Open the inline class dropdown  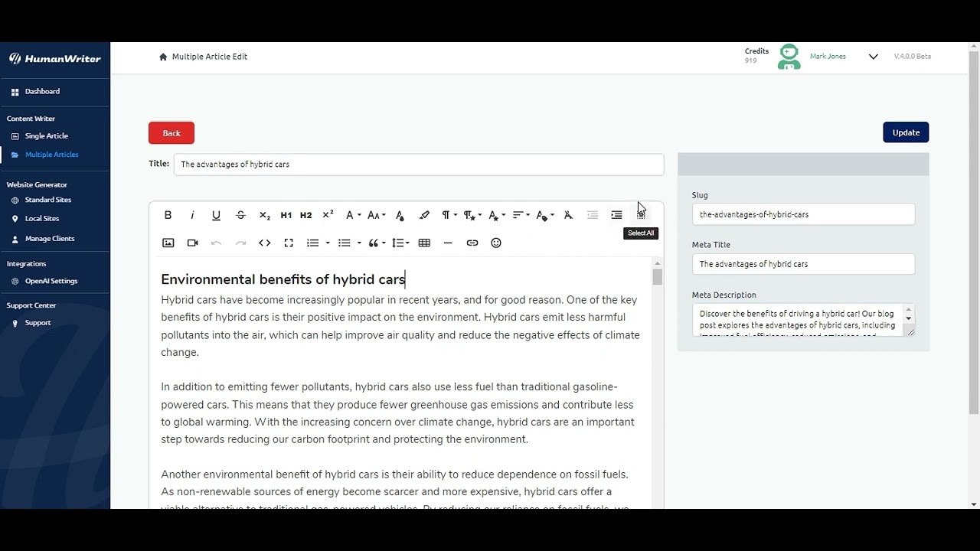tap(544, 215)
